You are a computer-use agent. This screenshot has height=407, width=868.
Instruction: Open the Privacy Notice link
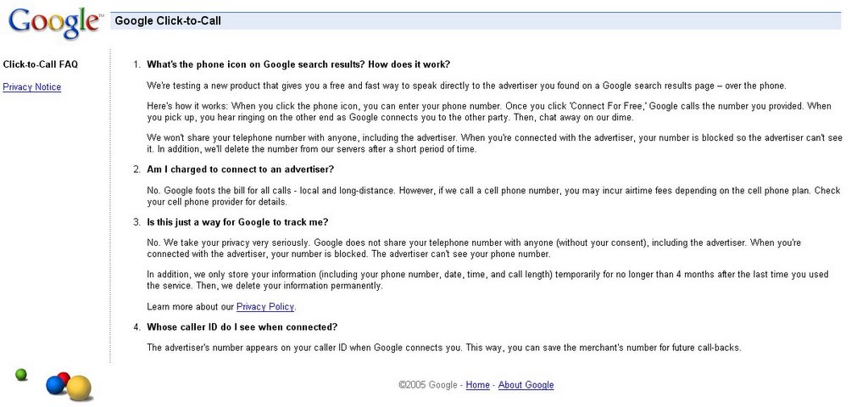point(31,87)
